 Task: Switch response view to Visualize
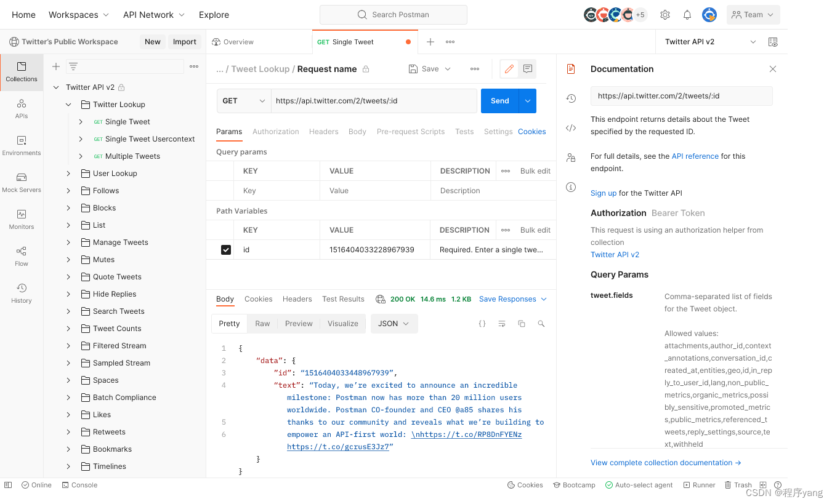pyautogui.click(x=343, y=324)
